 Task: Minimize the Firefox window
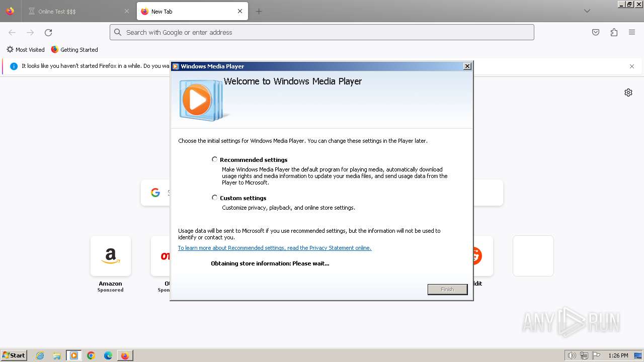622,4
